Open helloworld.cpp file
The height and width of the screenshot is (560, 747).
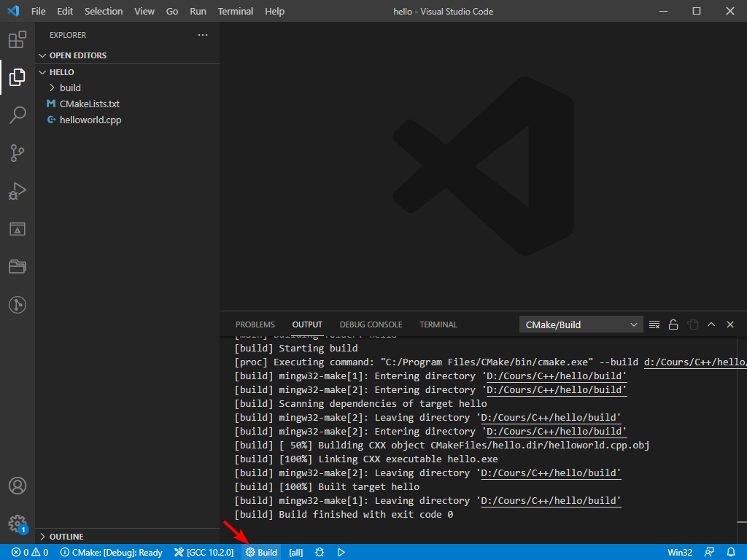click(x=127, y=120)
